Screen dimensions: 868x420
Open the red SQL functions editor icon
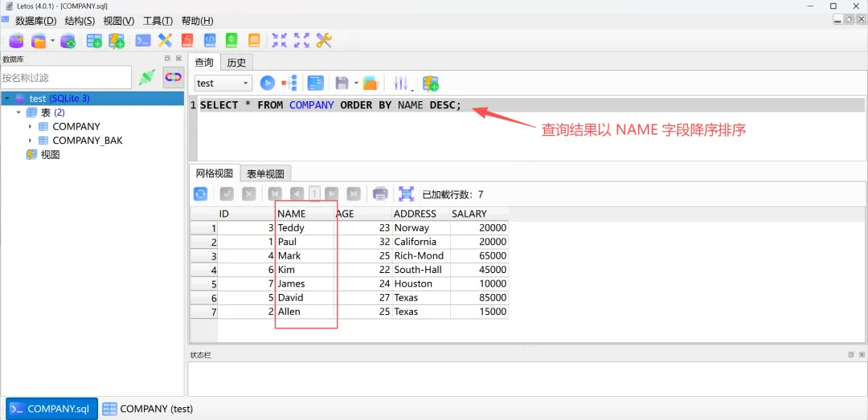187,40
